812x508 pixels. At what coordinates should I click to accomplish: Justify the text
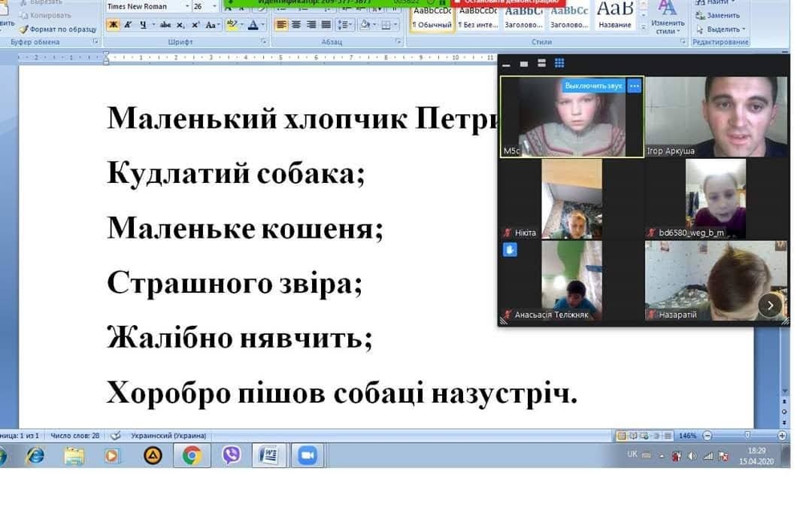pos(326,25)
